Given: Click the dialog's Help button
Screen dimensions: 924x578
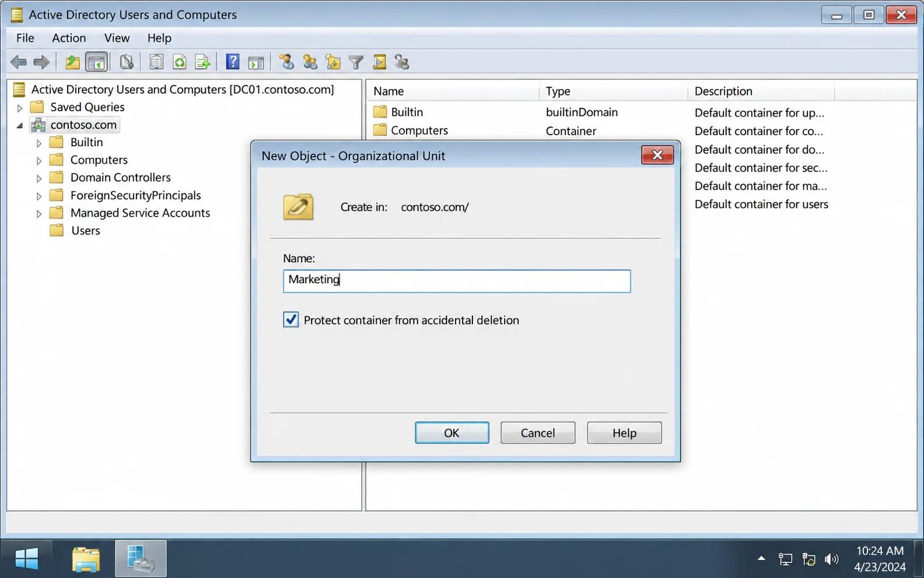Looking at the screenshot, I should coord(624,433).
